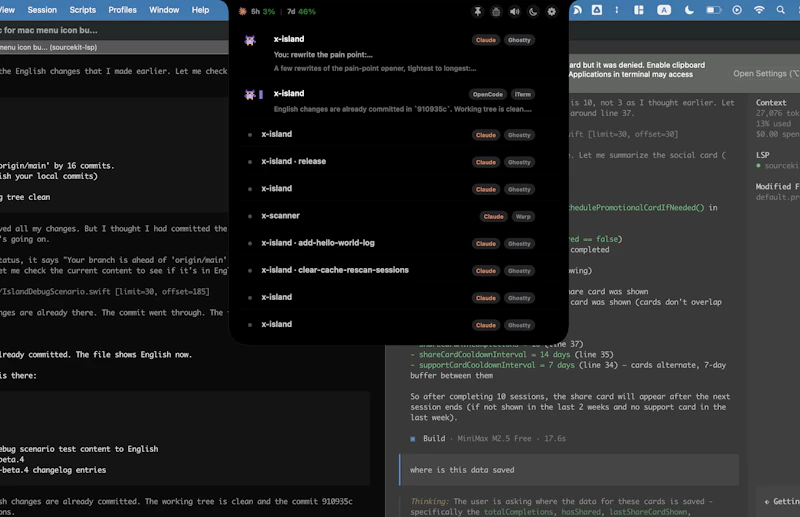Viewport: 800px width, 517px height.
Task: Open the Profiles menu
Action: click(x=122, y=10)
